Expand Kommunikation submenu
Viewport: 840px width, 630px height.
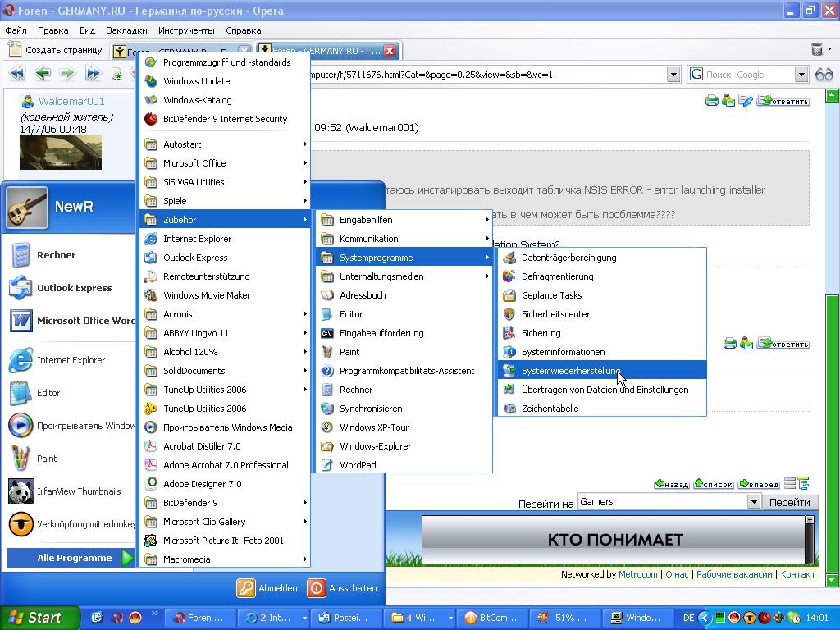coord(404,239)
